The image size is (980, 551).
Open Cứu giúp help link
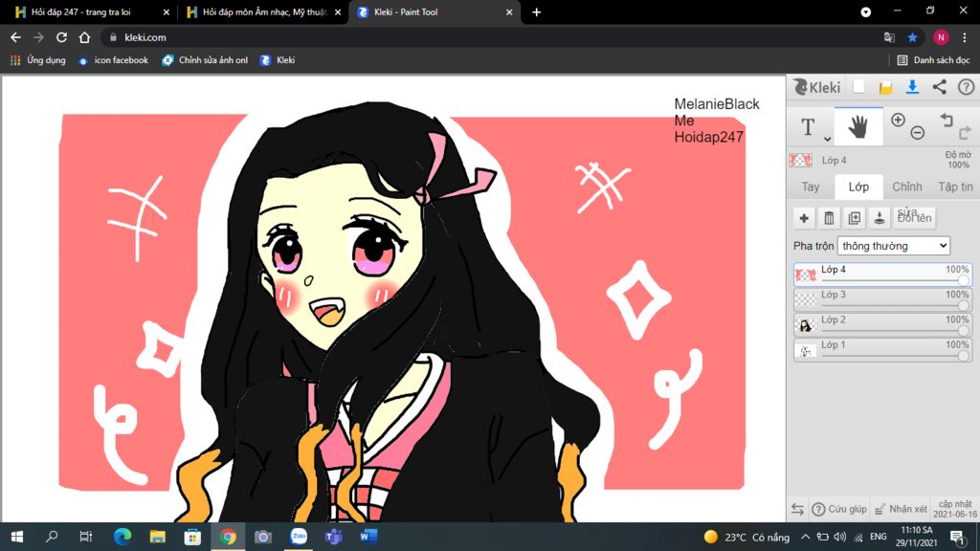coord(839,509)
